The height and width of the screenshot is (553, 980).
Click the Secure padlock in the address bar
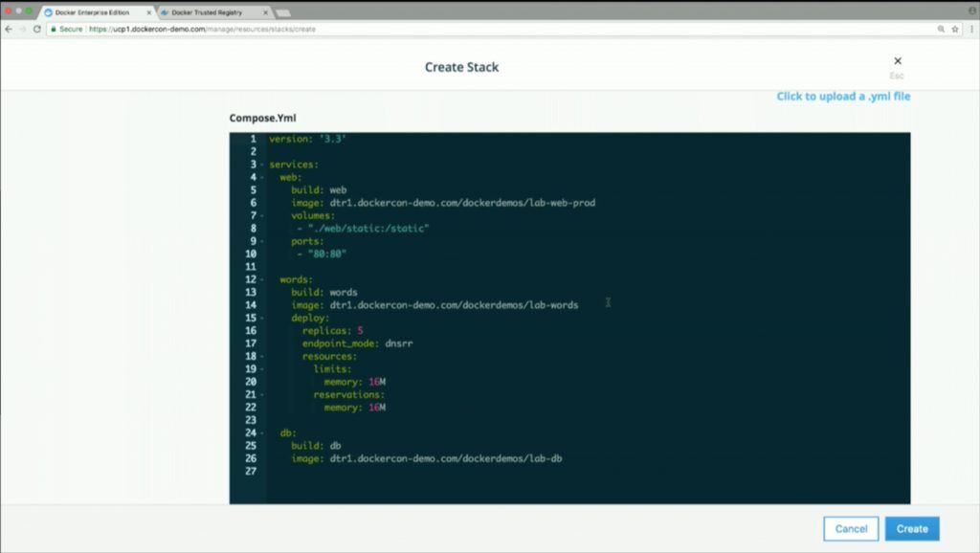coord(54,29)
